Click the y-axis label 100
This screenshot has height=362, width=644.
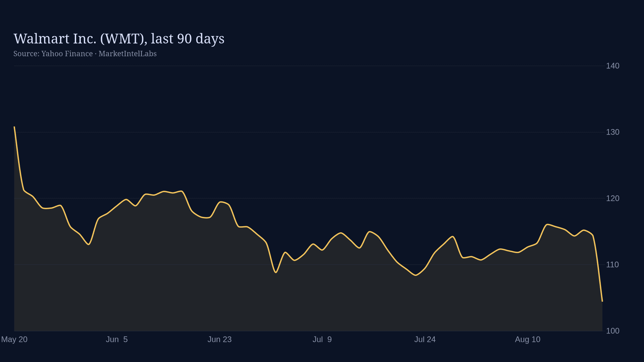pyautogui.click(x=612, y=331)
